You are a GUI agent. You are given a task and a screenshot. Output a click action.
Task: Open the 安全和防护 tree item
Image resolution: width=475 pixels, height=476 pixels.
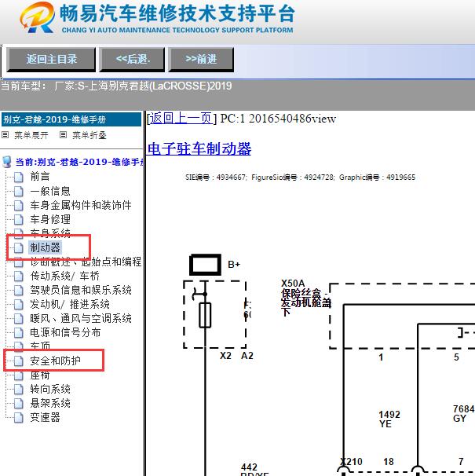coord(55,361)
